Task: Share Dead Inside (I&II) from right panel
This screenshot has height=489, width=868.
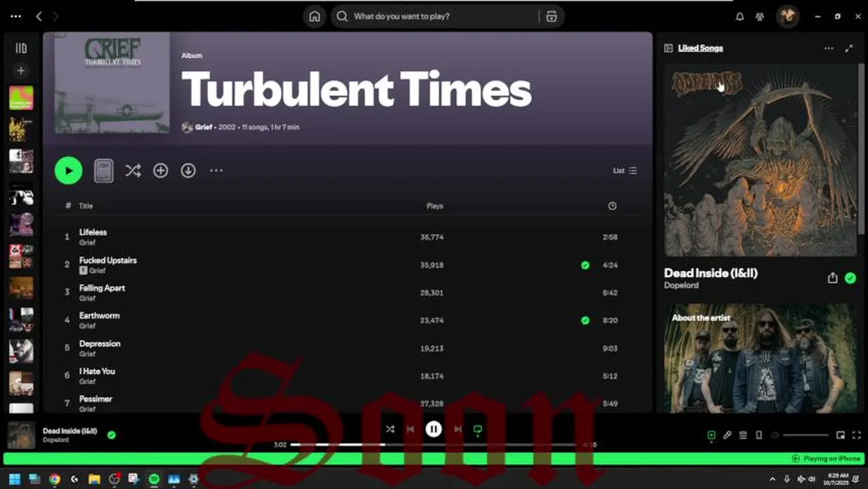Action: coord(833,278)
